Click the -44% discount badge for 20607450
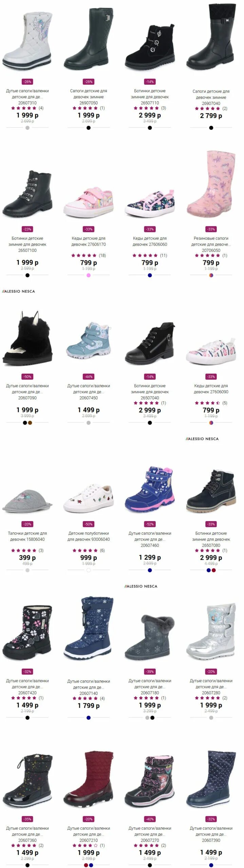Viewport: 244px width, 868px height. pos(89,377)
